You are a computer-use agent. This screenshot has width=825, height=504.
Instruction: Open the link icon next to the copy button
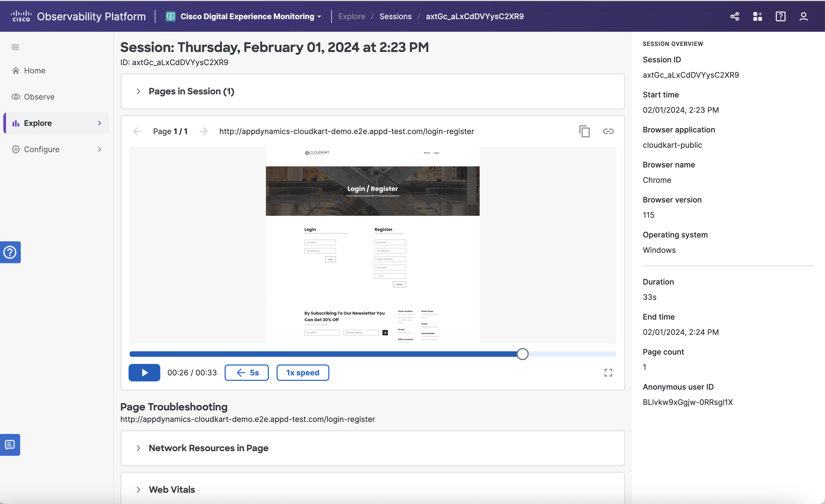[608, 131]
